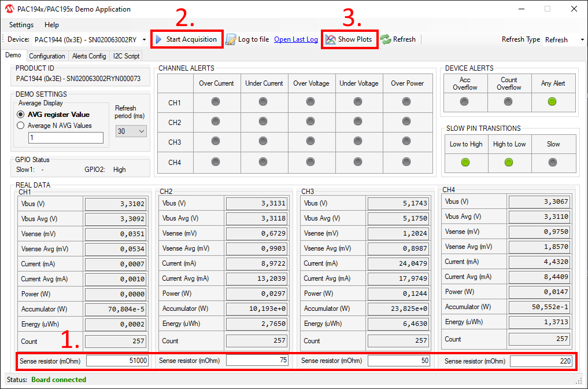Click the Microchip logo in title bar

10,9
